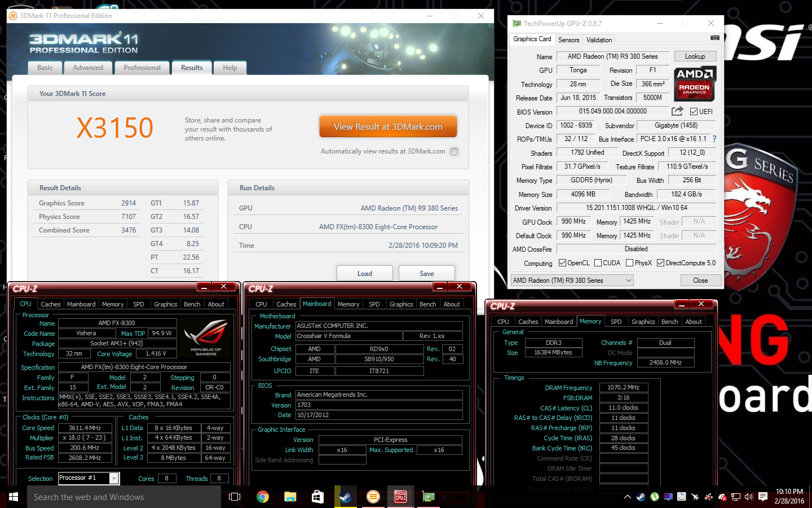Viewport: 812px width, 508px height.
Task: Toggle the OpenCL checkbox in GPU-Z
Action: point(562,263)
